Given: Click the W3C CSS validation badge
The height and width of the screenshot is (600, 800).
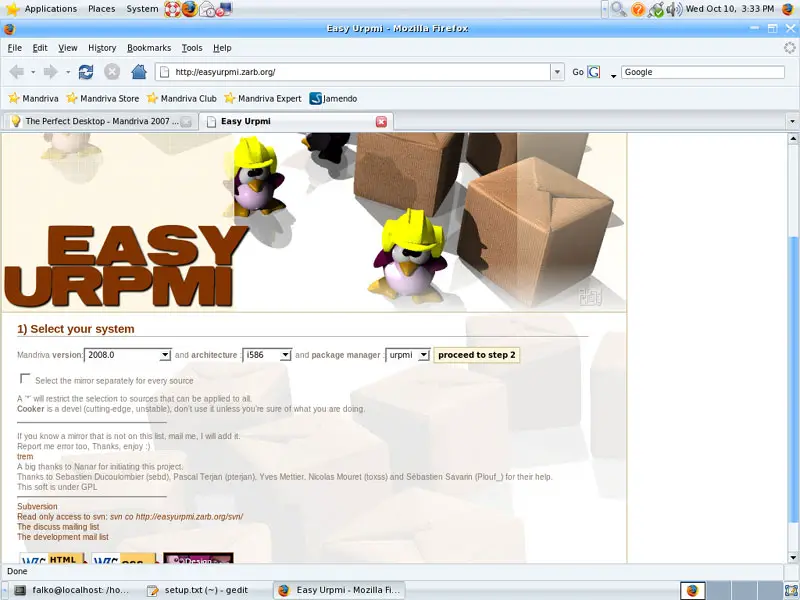Looking at the screenshot, I should [124, 558].
